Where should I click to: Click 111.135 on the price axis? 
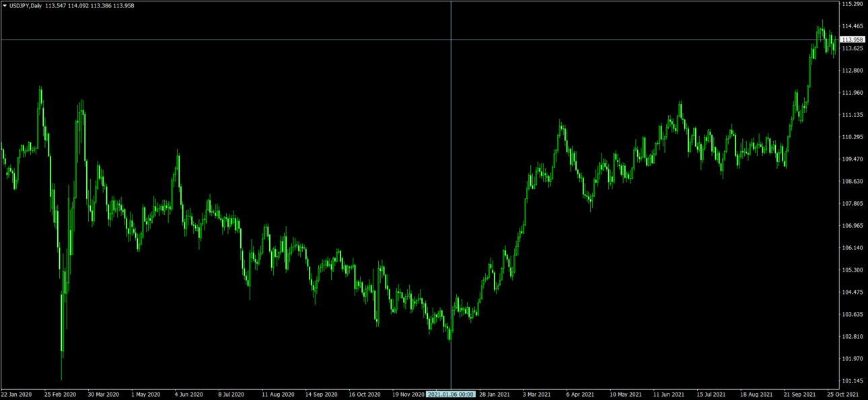[852, 115]
